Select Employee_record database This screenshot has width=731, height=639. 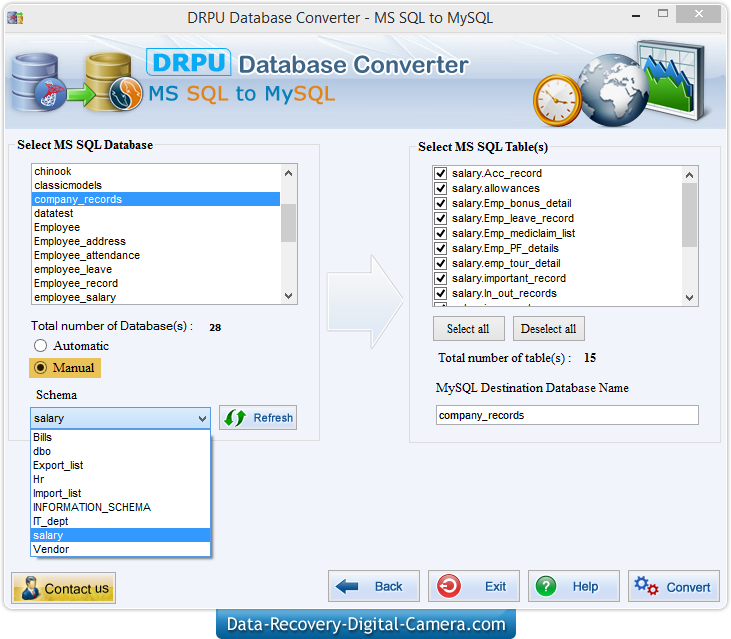click(156, 283)
